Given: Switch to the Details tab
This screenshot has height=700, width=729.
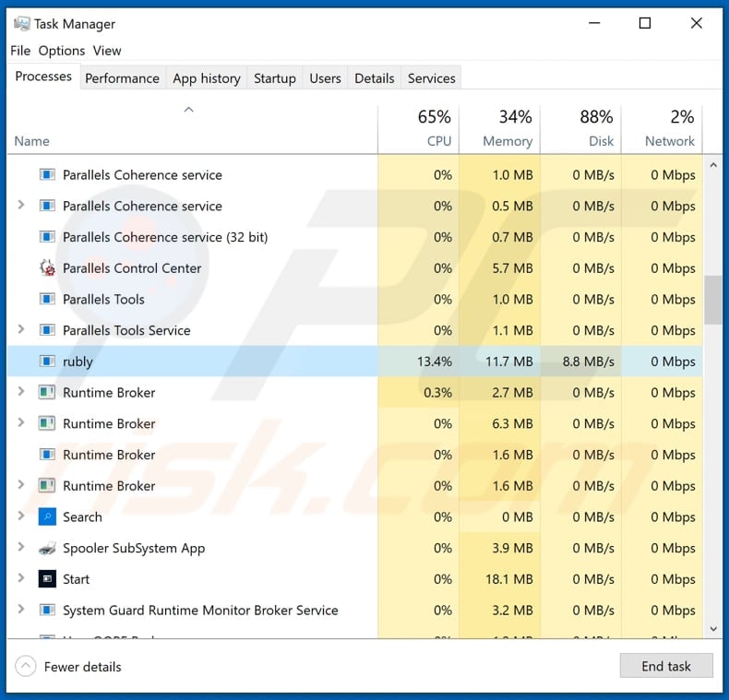Looking at the screenshot, I should pyautogui.click(x=375, y=78).
